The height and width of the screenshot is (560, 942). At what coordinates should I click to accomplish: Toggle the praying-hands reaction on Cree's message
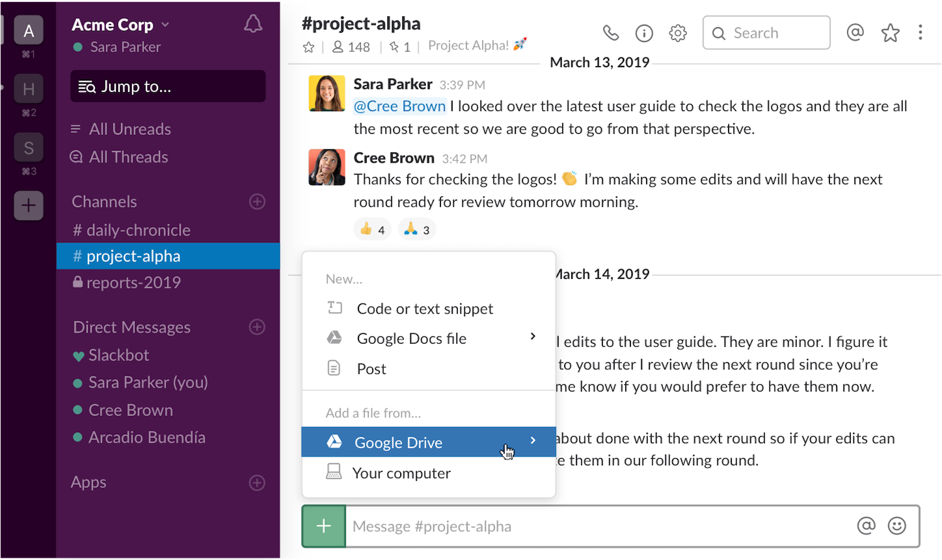click(x=417, y=229)
